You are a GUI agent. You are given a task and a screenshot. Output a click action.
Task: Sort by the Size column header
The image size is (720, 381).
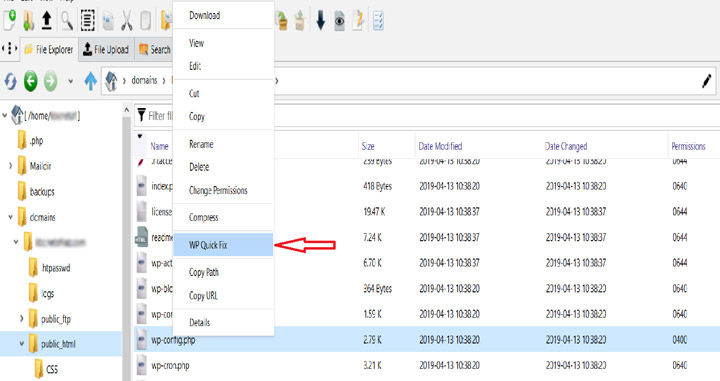click(x=368, y=146)
